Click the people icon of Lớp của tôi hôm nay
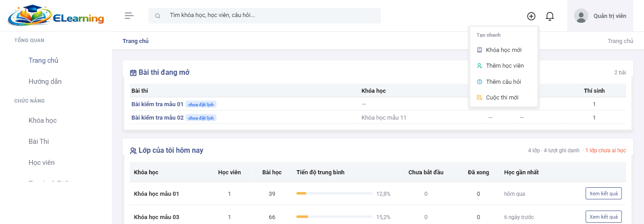 [133, 151]
